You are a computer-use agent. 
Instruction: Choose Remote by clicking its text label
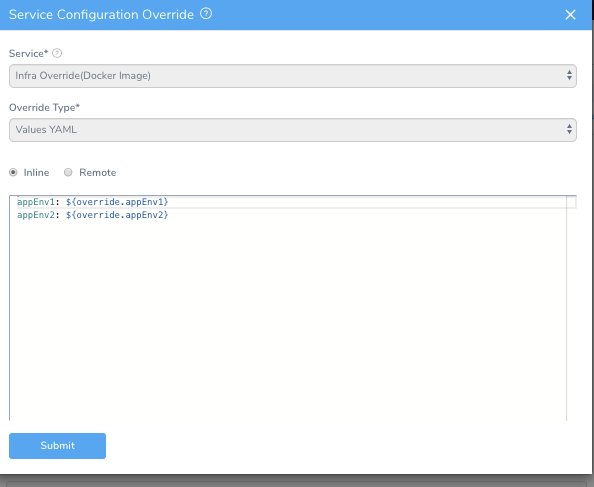pyautogui.click(x=98, y=173)
